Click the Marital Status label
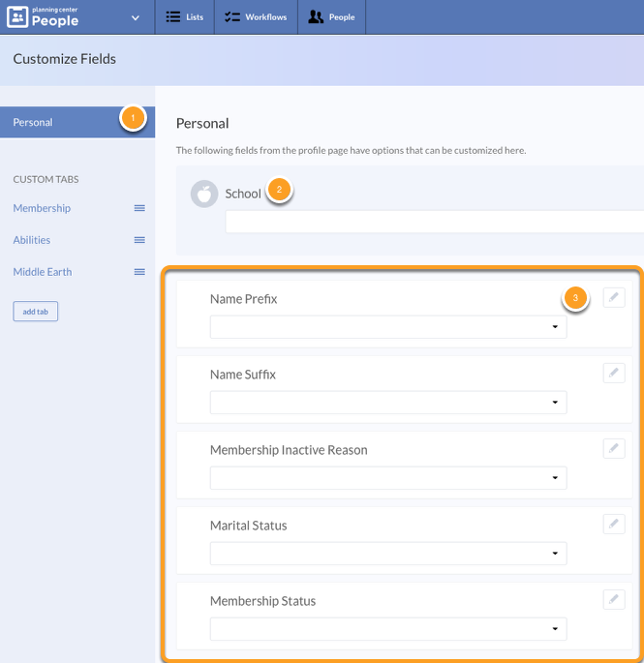644x663 pixels. tap(248, 526)
